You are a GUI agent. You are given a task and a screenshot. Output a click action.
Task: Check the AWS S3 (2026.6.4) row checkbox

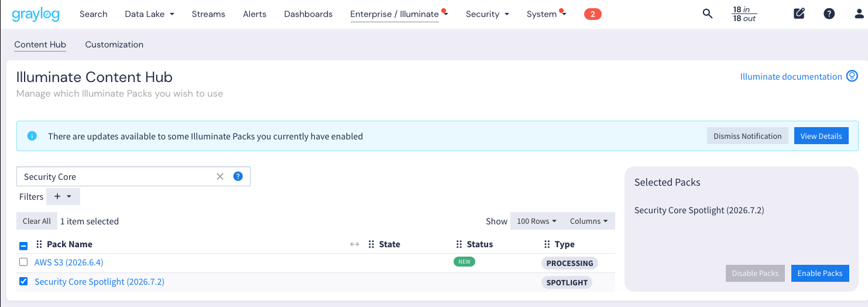click(23, 262)
